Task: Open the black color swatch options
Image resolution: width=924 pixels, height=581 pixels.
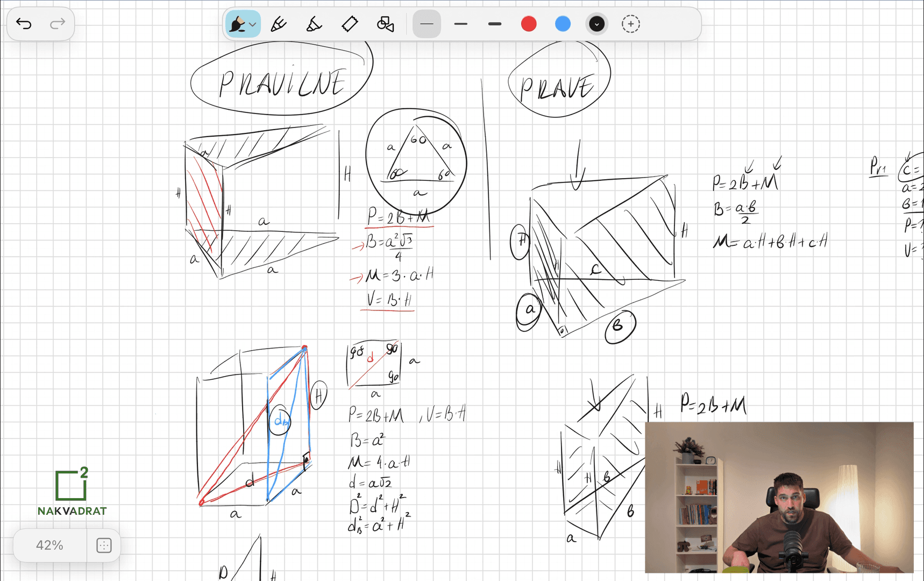Action: tap(596, 24)
